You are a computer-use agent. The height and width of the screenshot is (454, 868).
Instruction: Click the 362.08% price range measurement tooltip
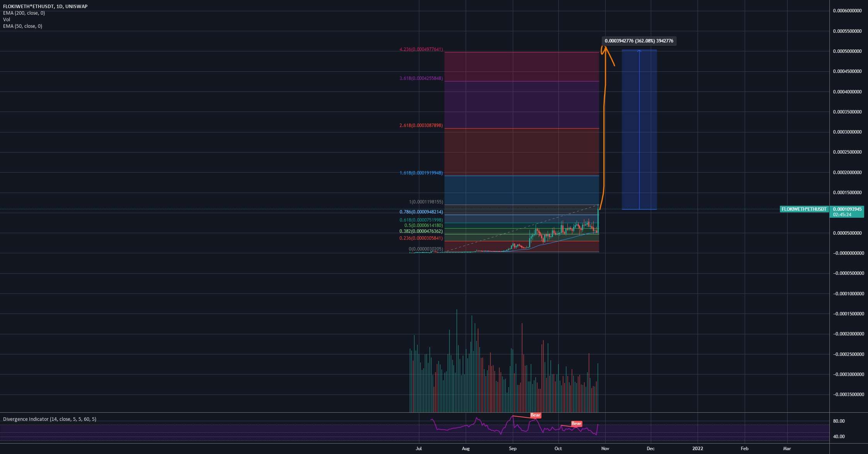639,41
